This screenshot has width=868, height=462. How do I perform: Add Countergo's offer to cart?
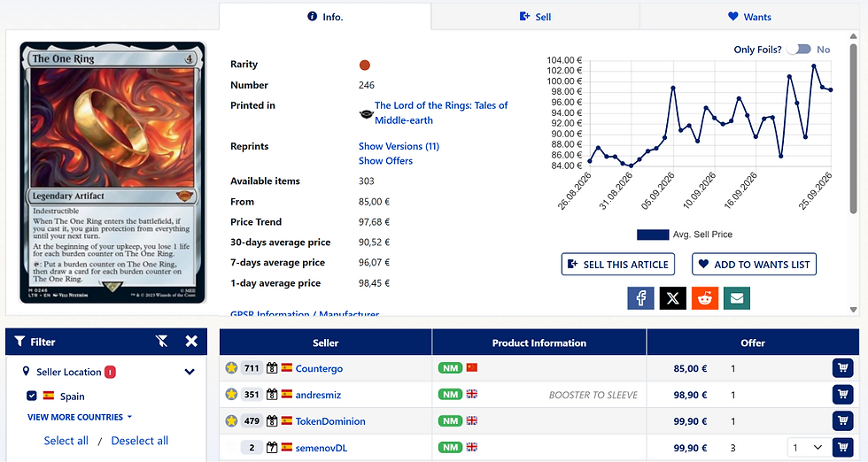[x=842, y=368]
